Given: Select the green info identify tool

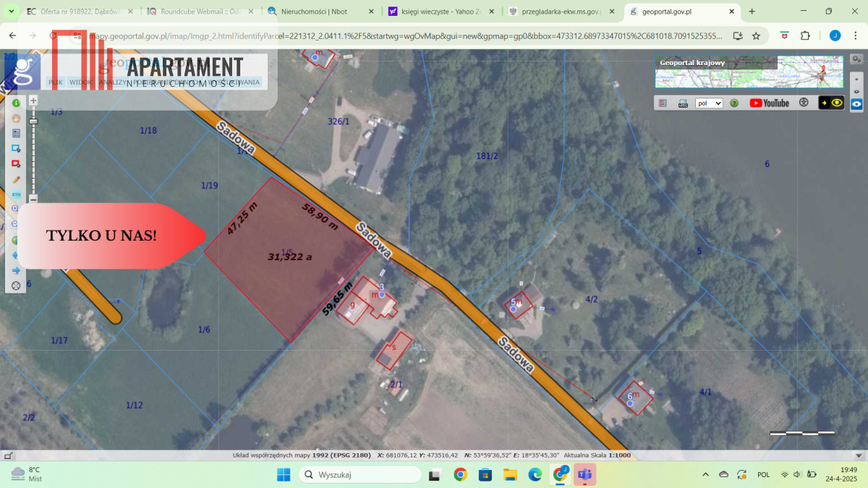Looking at the screenshot, I should (16, 103).
